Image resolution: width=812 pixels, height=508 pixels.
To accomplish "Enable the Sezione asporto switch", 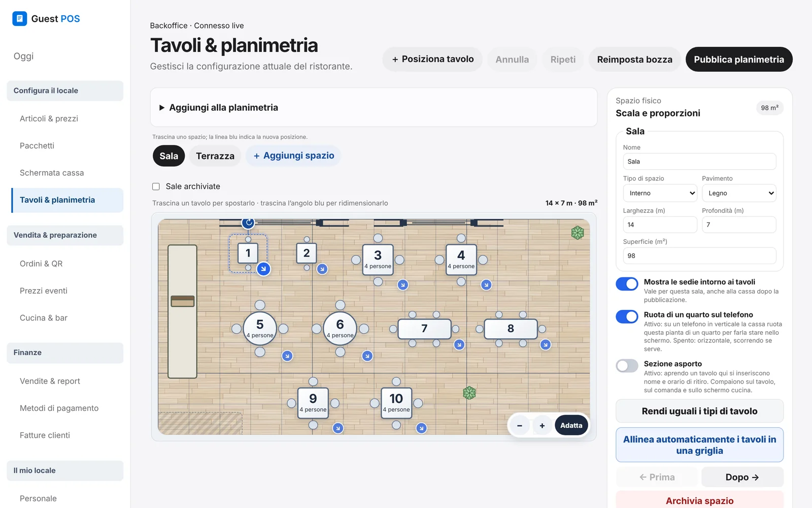I will coord(627,366).
